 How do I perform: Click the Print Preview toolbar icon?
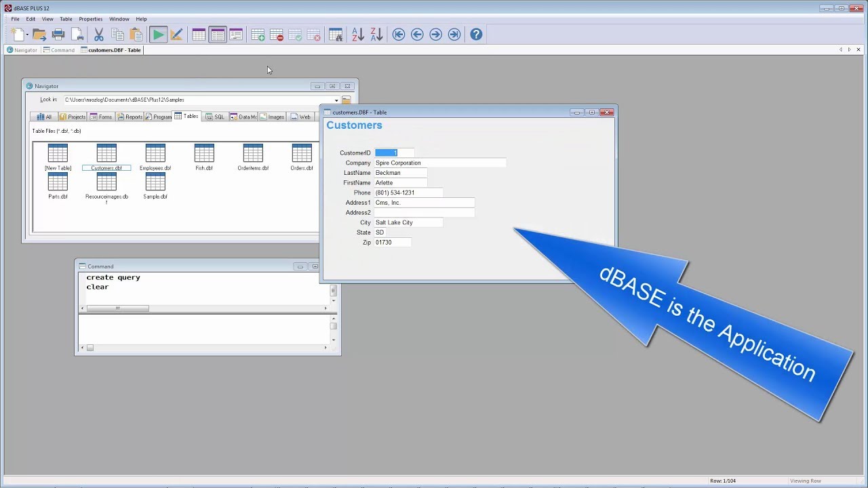point(77,35)
